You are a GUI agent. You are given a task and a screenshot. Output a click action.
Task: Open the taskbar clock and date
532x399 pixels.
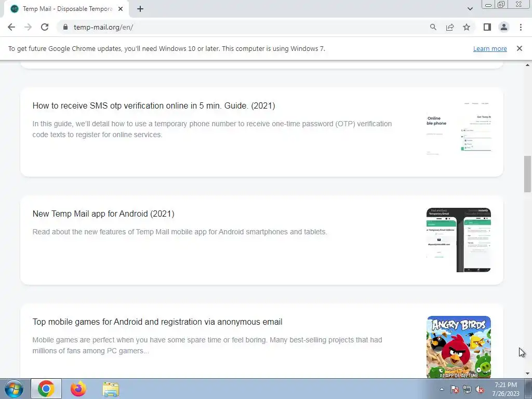pyautogui.click(x=506, y=389)
